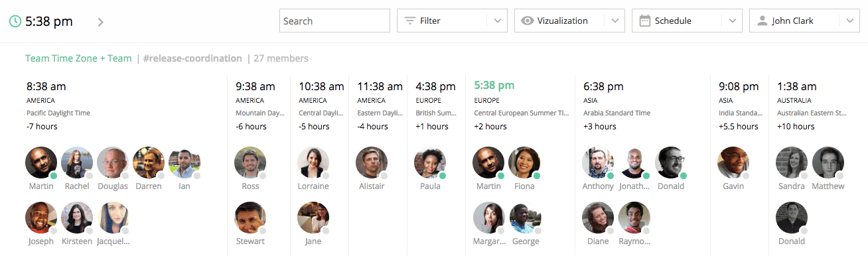This screenshot has width=868, height=268.
Task: Open Lorraine's avatar
Action: [313, 163]
